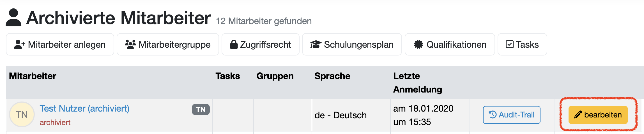Click the Mitarbeiter column header
The width and height of the screenshot is (644, 134).
pyautogui.click(x=33, y=76)
